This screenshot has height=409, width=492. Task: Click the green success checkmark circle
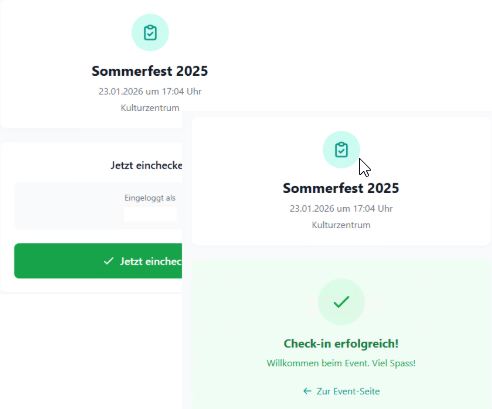341,302
